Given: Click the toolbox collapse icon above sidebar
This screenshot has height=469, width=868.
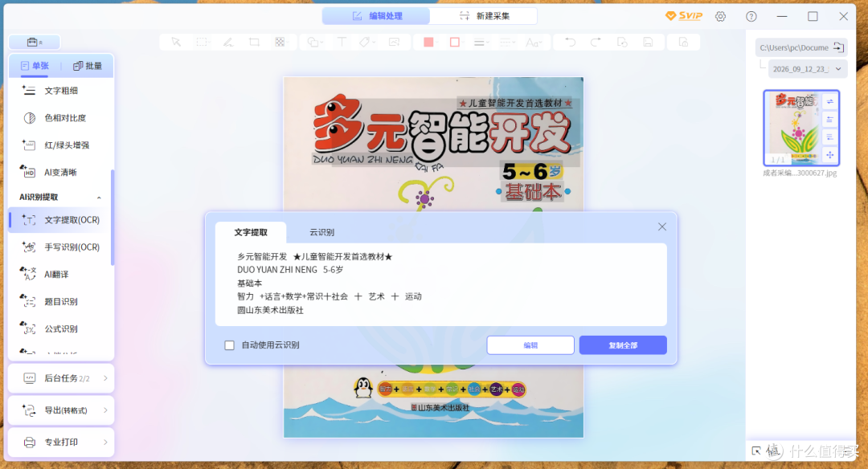Looking at the screenshot, I should coord(35,42).
